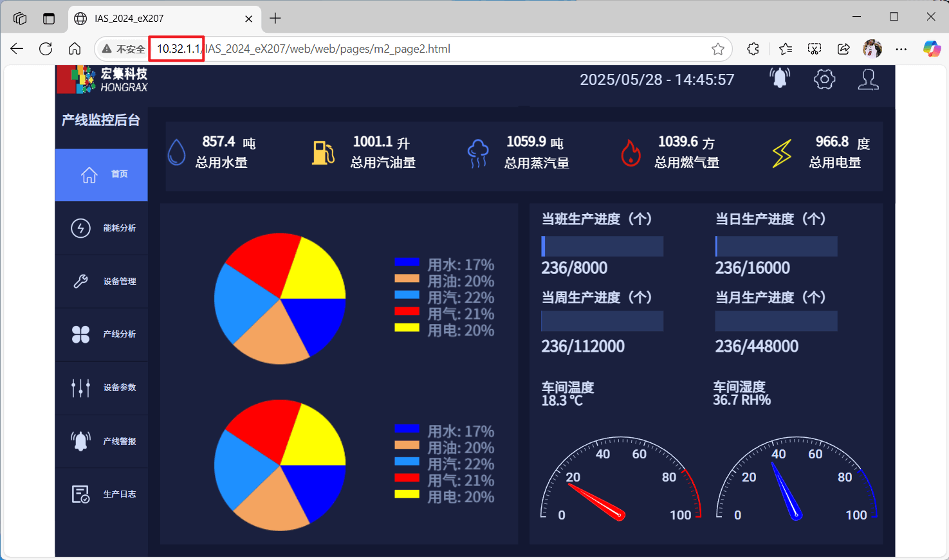Open browser settings and more menu
Viewport: 949px width, 560px height.
point(901,49)
